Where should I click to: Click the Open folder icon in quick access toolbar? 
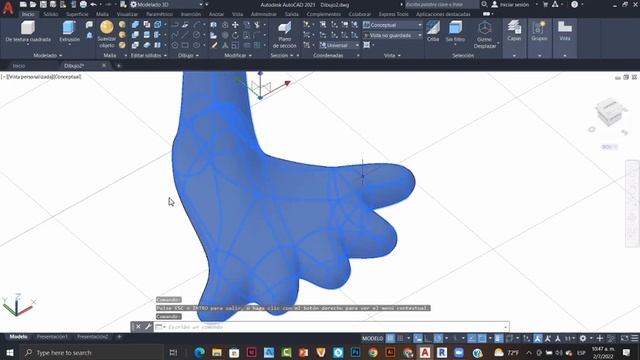click(x=33, y=4)
